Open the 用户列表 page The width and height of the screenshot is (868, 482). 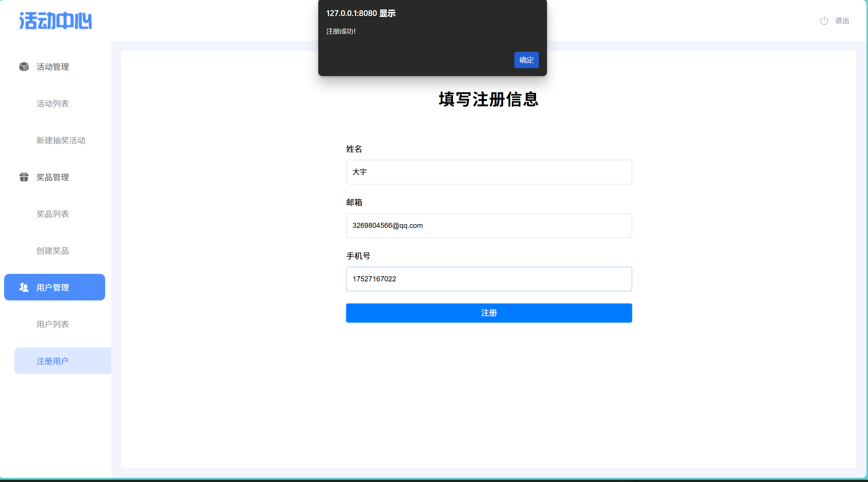(x=52, y=324)
